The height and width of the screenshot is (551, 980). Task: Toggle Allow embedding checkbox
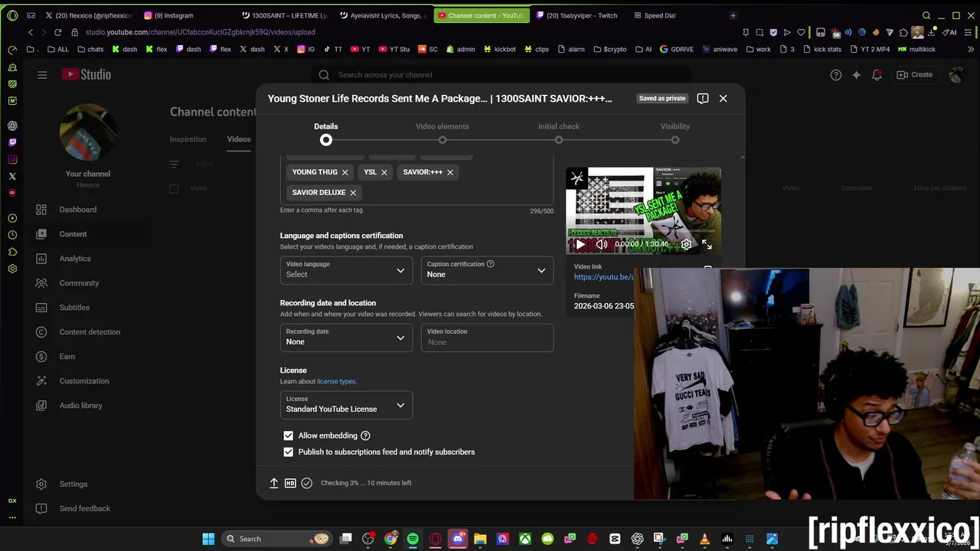(x=288, y=435)
